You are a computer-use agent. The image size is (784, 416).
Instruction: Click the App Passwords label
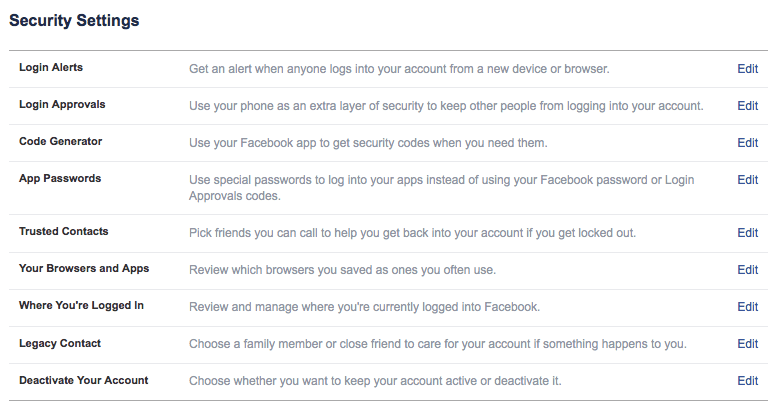coord(60,179)
